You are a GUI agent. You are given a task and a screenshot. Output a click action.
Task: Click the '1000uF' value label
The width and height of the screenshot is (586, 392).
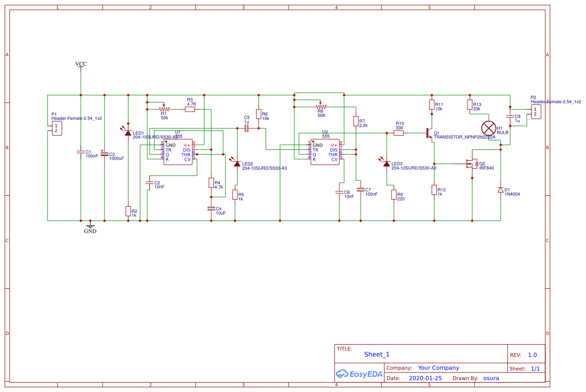pyautogui.click(x=116, y=159)
